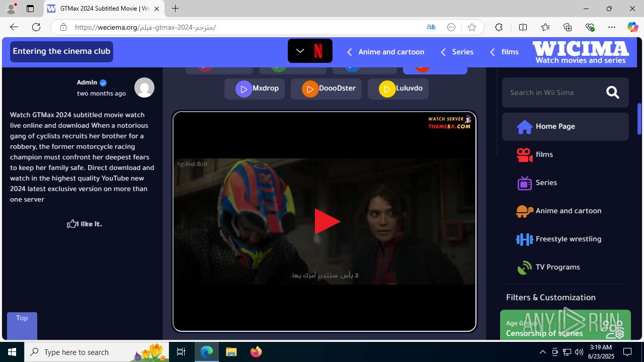Open browser Extensions
Viewport: 644px width, 362px height.
click(x=499, y=27)
